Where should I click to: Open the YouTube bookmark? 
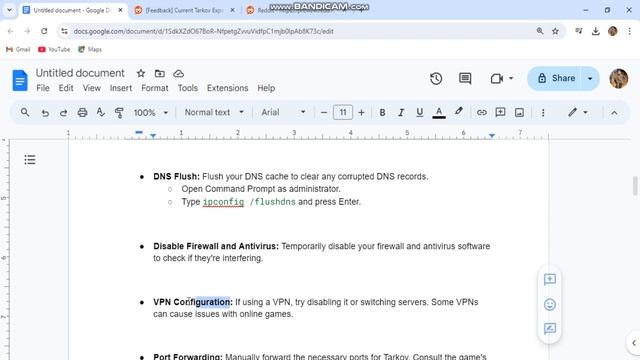point(54,49)
